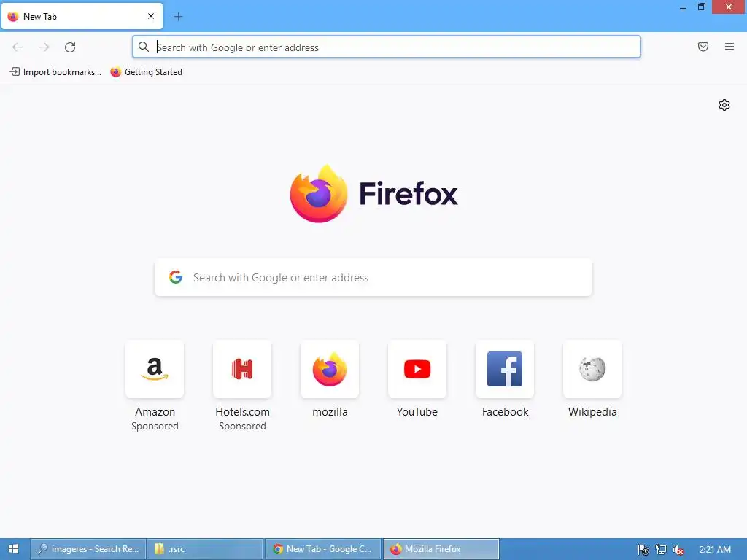Select the New Tab tab
747x560 pixels.
tap(82, 17)
